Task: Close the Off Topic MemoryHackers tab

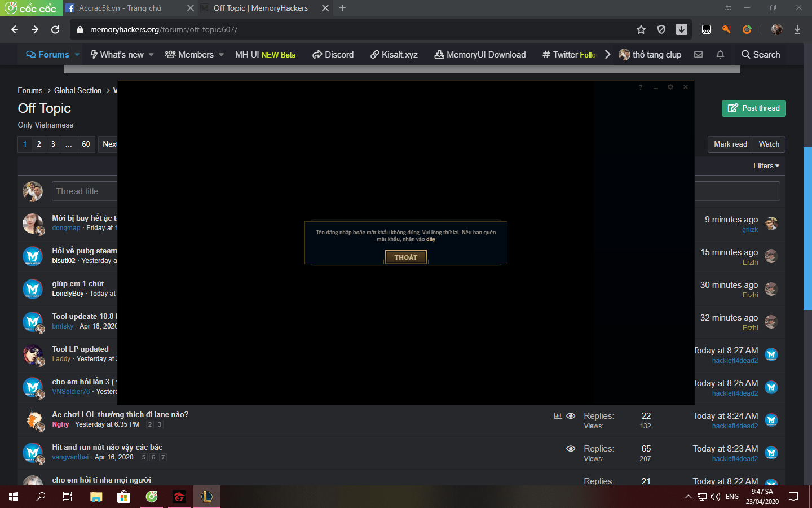Action: 325,8
